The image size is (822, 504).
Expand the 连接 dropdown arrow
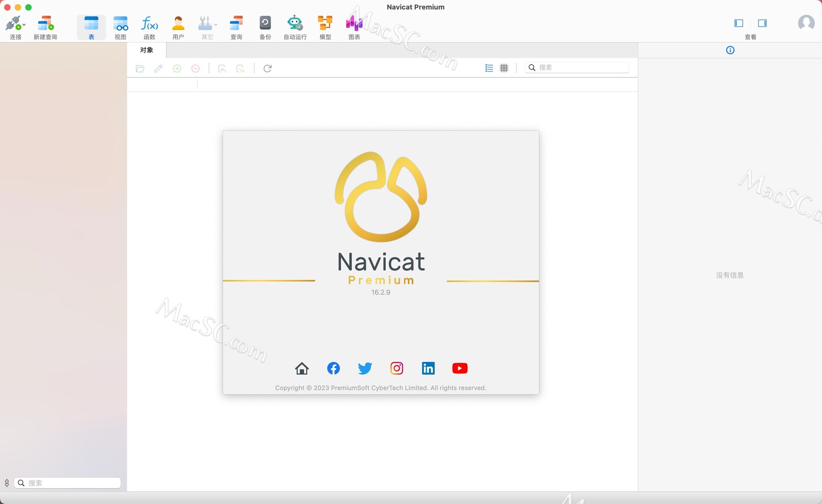click(x=24, y=25)
